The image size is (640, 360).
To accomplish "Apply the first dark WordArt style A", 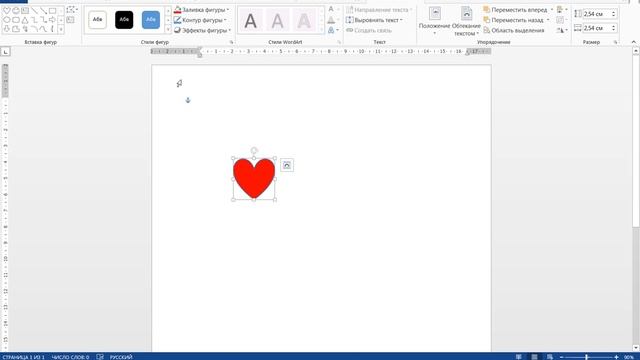I will tap(251, 20).
